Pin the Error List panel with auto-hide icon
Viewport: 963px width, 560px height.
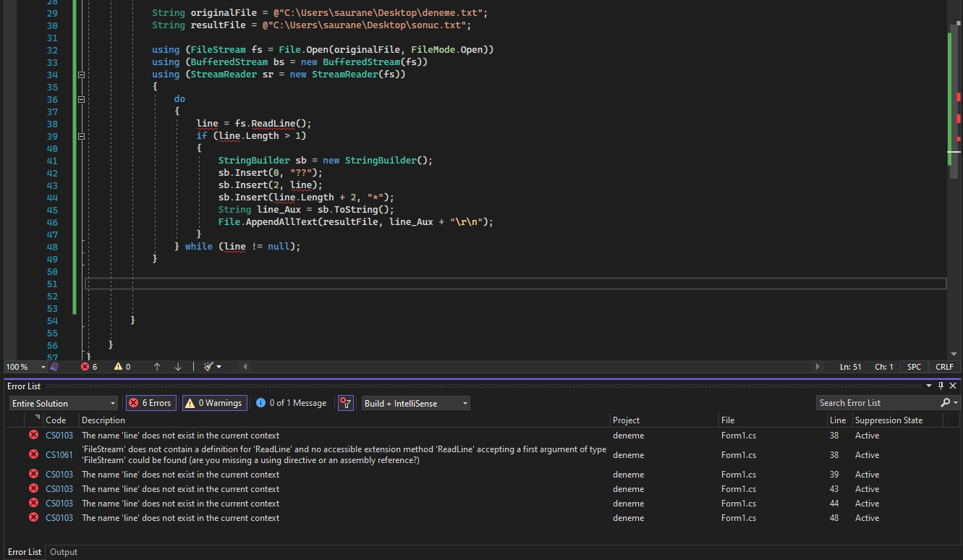click(x=941, y=386)
